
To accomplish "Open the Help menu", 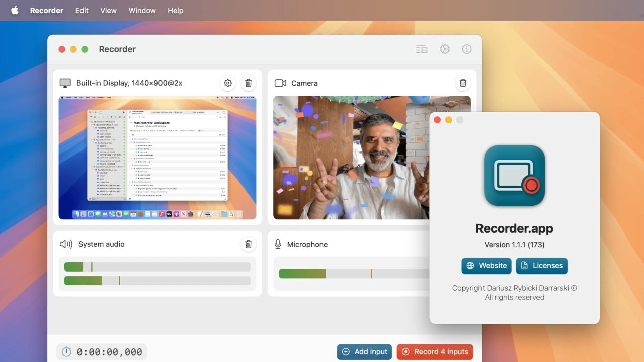I will click(176, 11).
